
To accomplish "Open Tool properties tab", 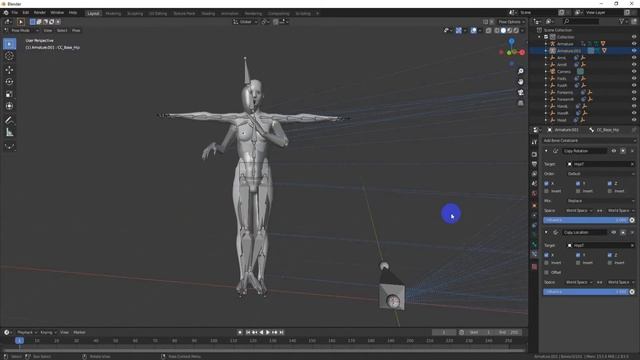I will coord(534,142).
